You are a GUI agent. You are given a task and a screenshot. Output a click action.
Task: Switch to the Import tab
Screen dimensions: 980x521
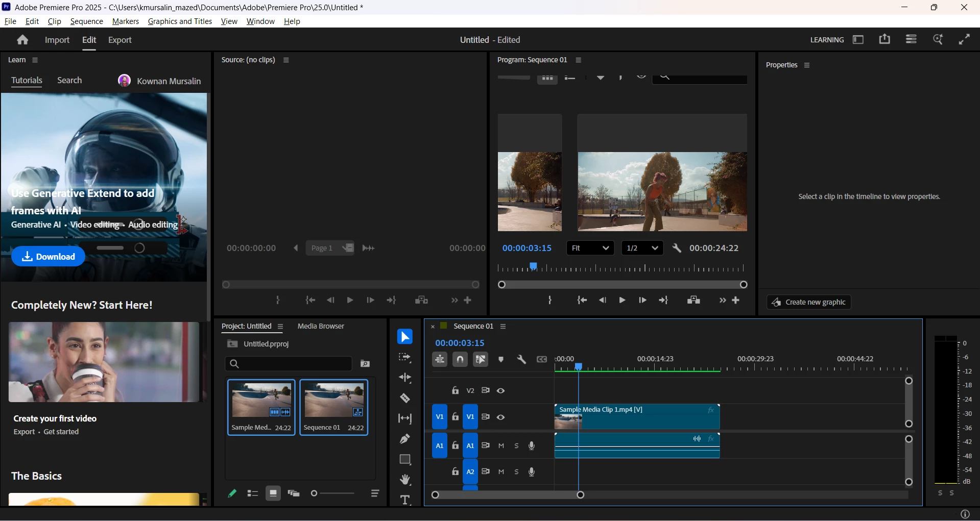click(57, 40)
